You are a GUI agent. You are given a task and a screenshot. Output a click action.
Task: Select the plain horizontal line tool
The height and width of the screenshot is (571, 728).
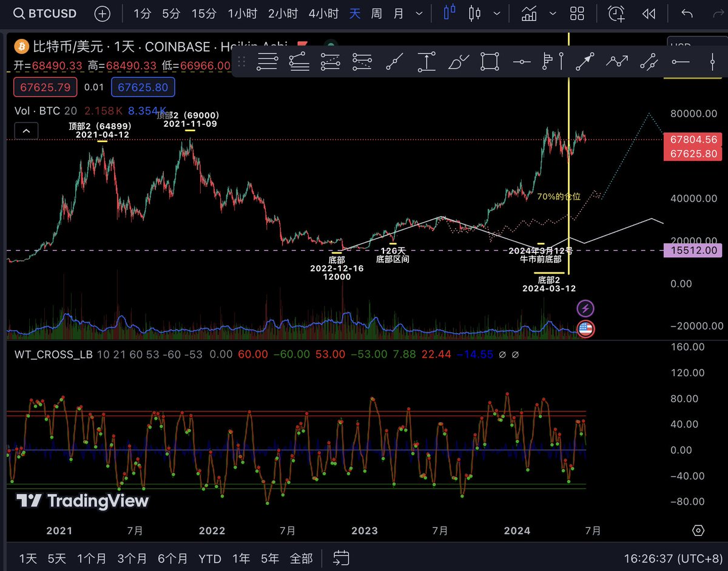(x=681, y=61)
